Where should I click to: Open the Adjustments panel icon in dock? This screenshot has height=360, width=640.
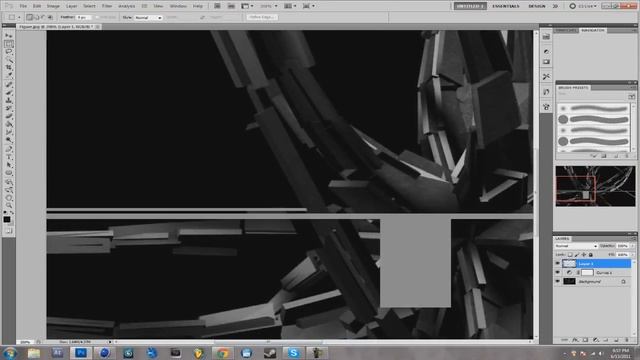pos(546,51)
